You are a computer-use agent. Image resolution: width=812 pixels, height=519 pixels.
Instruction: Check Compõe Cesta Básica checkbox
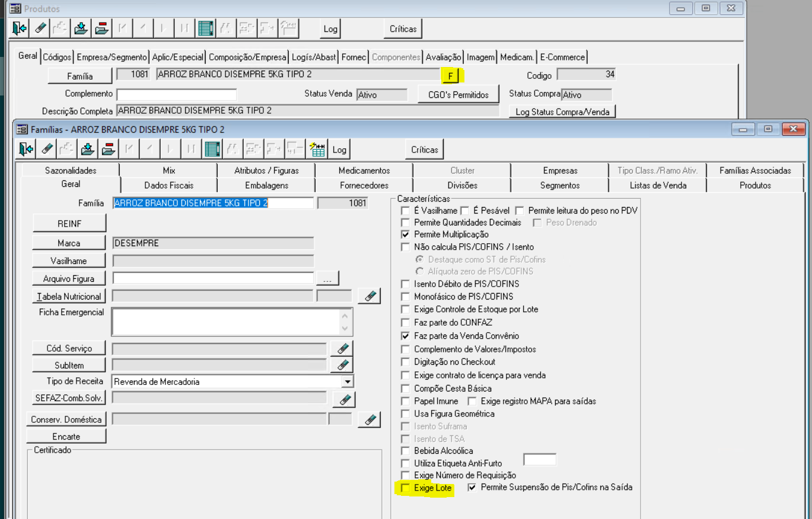tap(406, 389)
